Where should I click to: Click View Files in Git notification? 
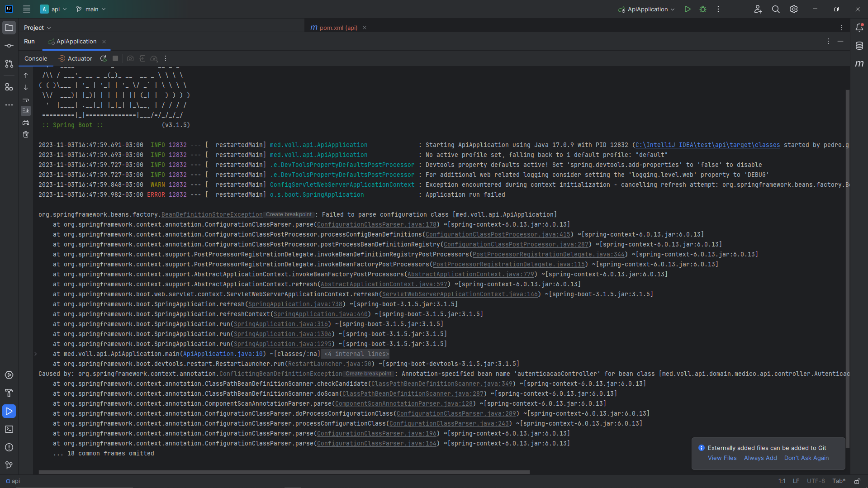coord(722,458)
